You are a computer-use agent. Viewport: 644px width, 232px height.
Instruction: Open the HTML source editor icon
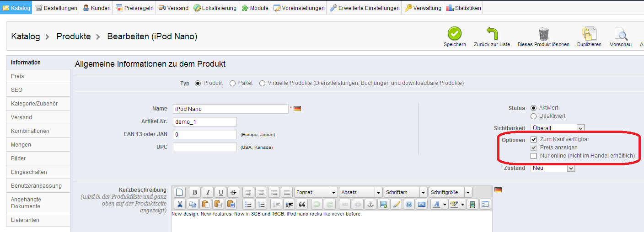pos(422,204)
